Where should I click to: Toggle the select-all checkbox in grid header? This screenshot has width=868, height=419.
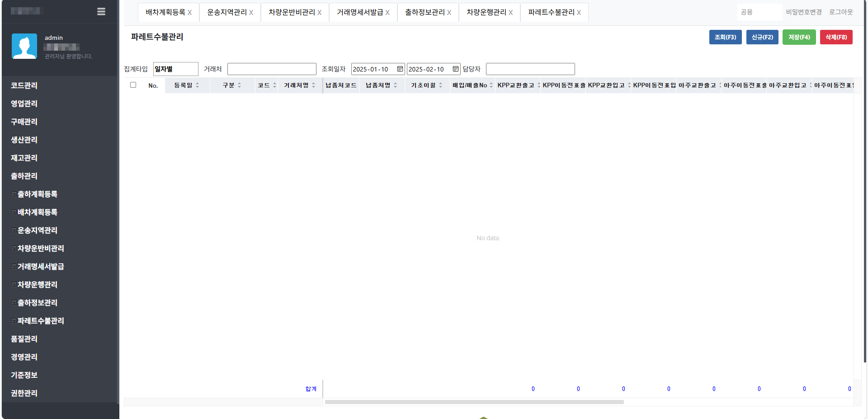[x=133, y=85]
